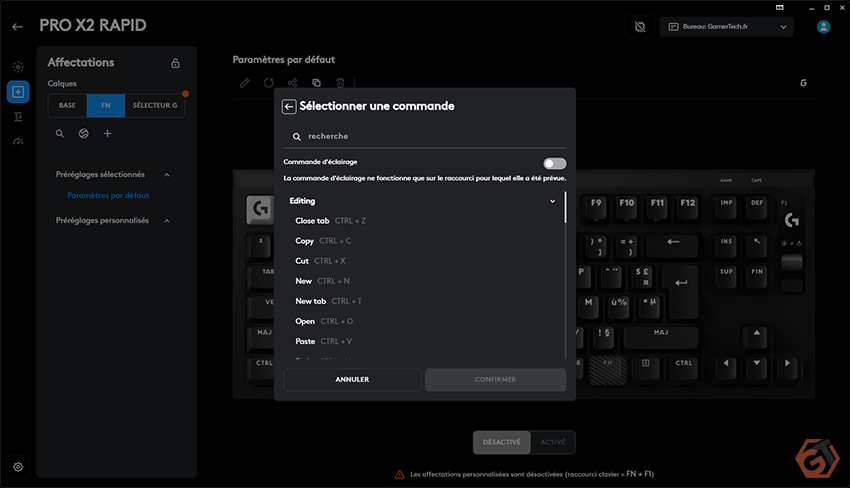Open the rapid trigger sidebar icon

point(18,117)
